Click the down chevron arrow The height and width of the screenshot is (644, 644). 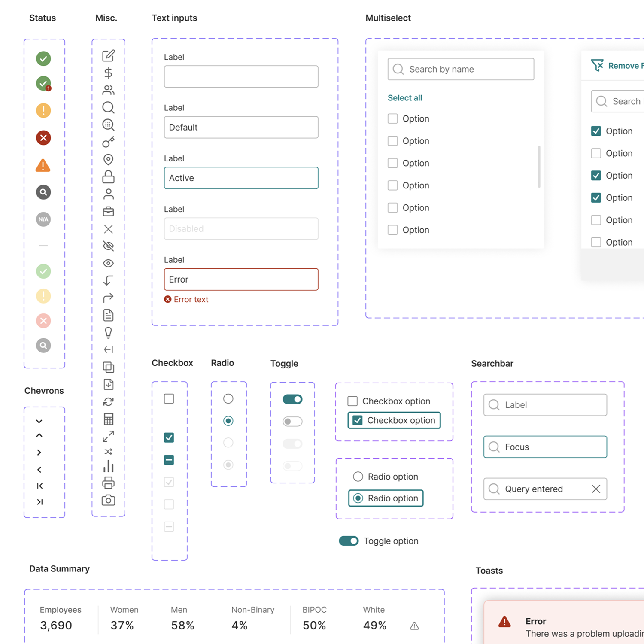click(x=39, y=422)
